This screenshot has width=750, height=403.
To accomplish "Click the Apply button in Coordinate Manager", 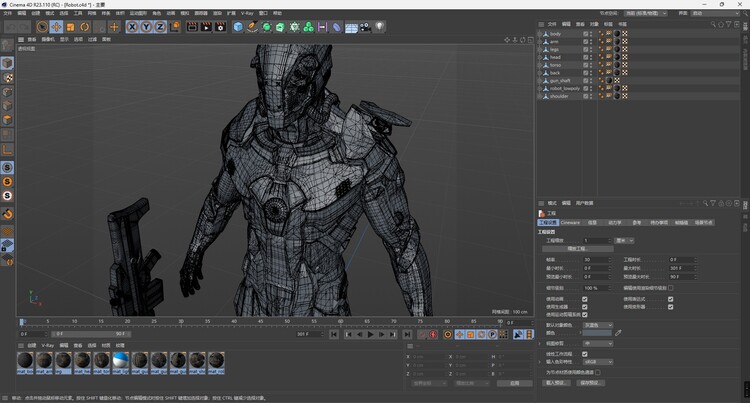I will [x=514, y=383].
